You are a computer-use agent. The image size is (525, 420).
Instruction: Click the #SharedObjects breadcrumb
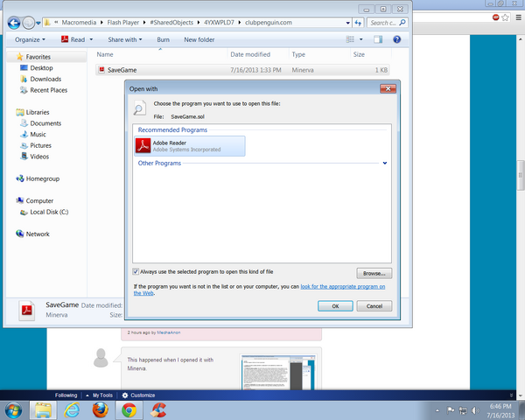[x=171, y=23]
